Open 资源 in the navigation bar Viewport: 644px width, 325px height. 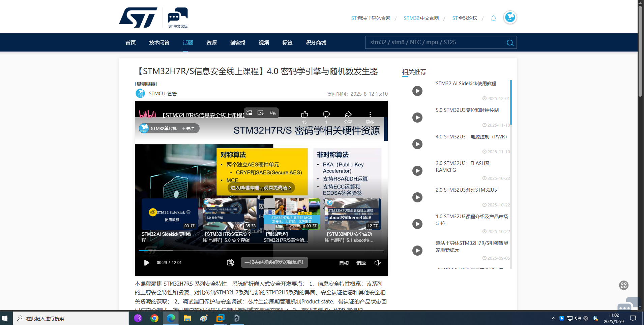click(211, 43)
